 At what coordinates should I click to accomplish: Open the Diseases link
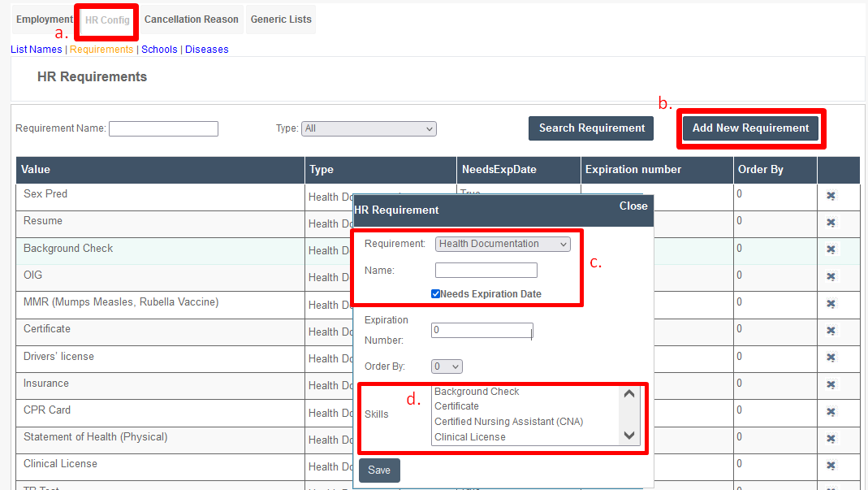tap(206, 50)
